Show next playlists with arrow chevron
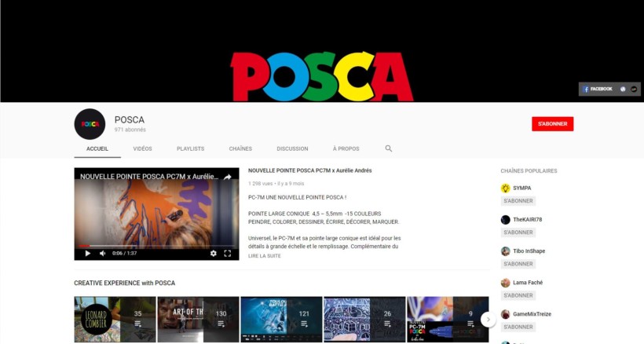The height and width of the screenshot is (344, 644). tap(488, 320)
